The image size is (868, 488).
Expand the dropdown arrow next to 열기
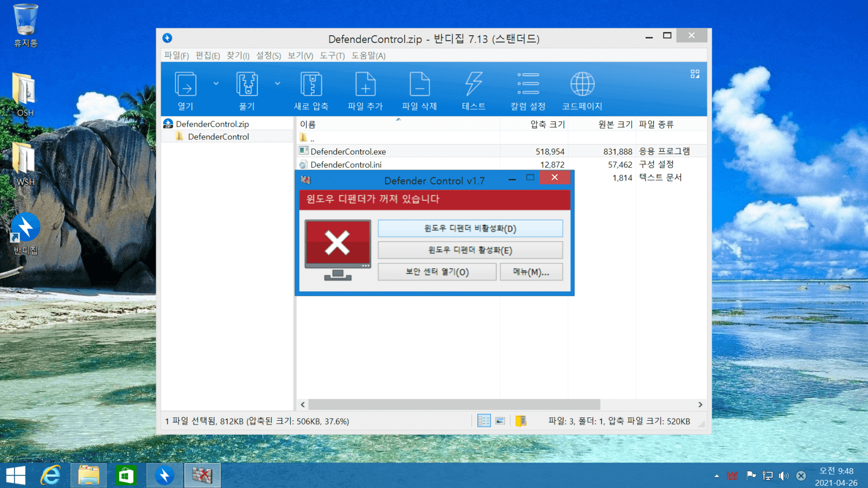click(x=216, y=84)
